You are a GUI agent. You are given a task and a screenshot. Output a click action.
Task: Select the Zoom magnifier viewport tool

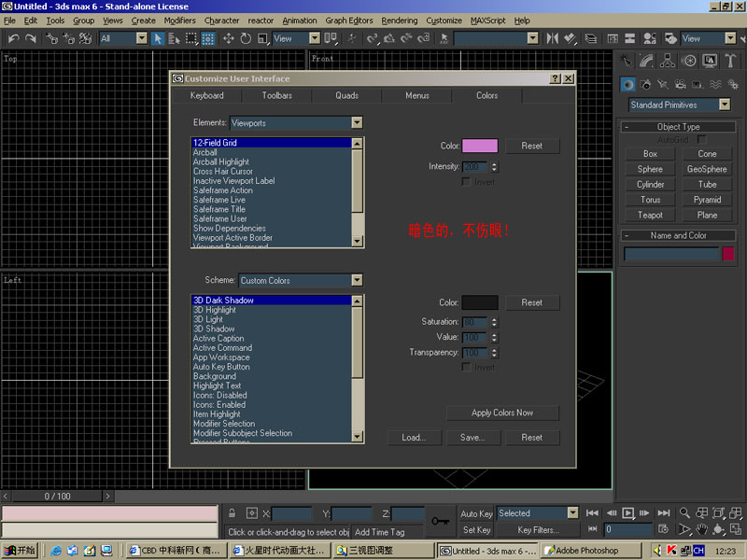click(684, 512)
